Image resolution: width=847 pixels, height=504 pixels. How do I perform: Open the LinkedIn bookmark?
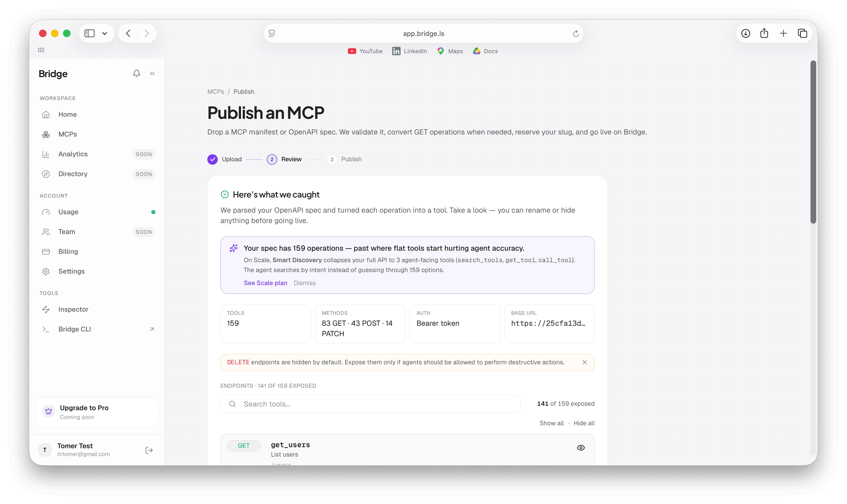pos(409,51)
